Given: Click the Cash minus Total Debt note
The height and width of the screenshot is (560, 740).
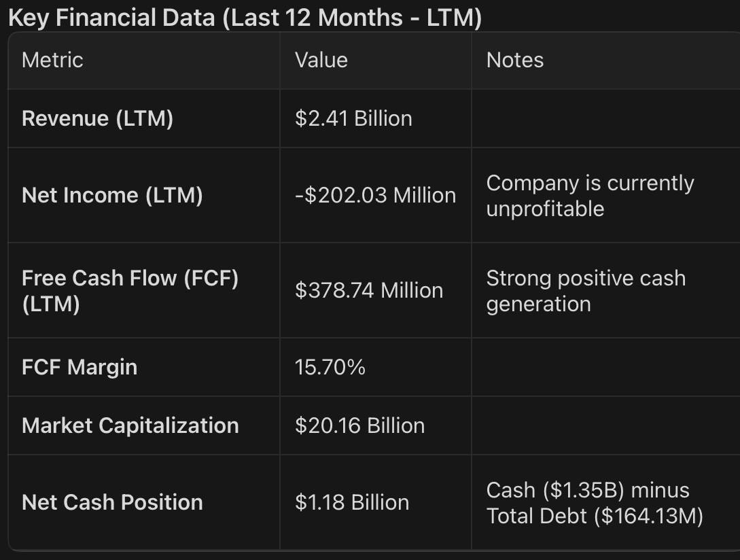Looking at the screenshot, I should tap(594, 502).
